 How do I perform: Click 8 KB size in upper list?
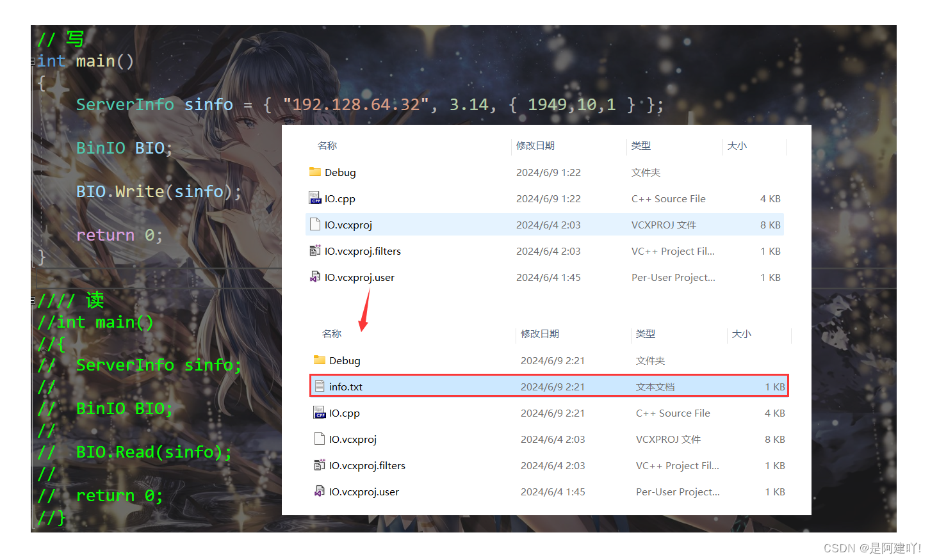tap(771, 225)
